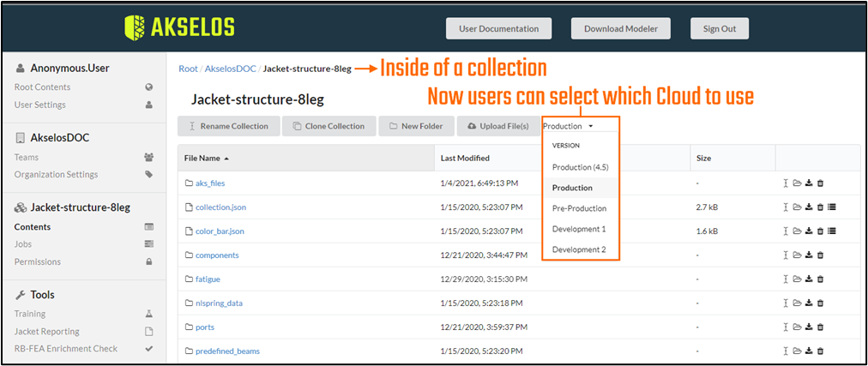Click the move-folder icon for aks_files
This screenshot has width=868, height=366.
[x=797, y=183]
